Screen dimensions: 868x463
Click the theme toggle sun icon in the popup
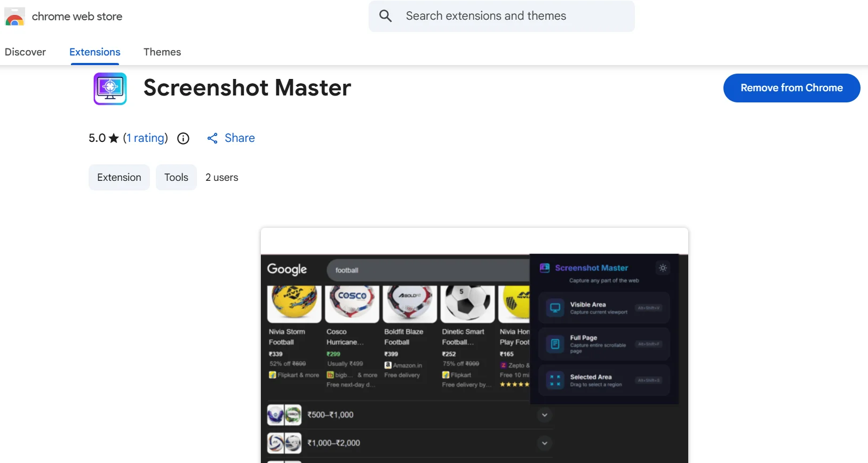coord(663,268)
